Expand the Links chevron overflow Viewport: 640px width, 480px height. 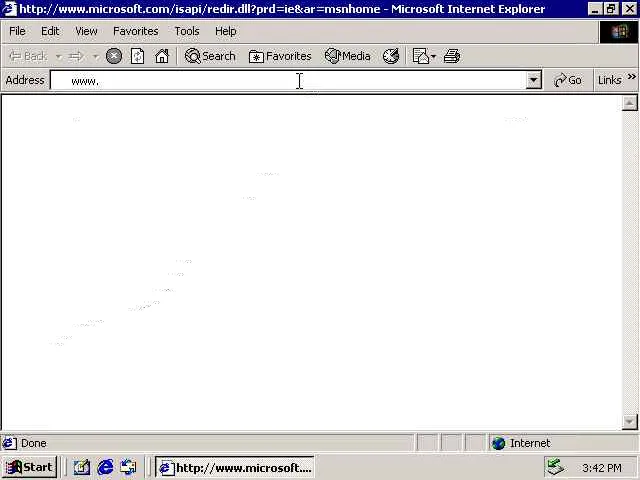coord(631,76)
